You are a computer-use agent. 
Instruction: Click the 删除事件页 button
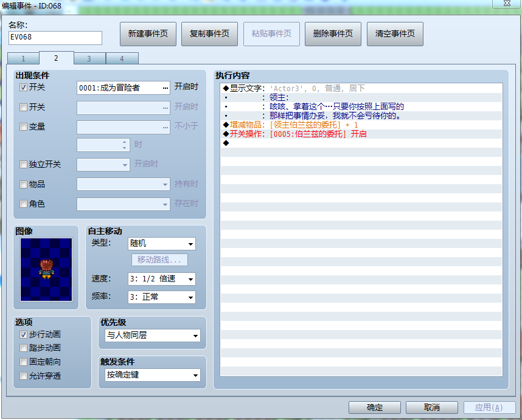[x=333, y=34]
